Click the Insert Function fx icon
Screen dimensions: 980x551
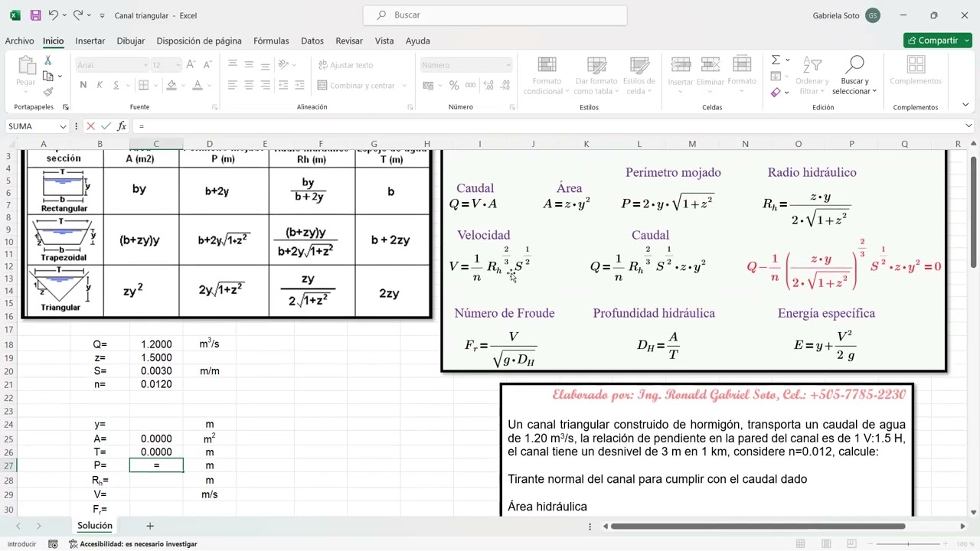click(121, 126)
